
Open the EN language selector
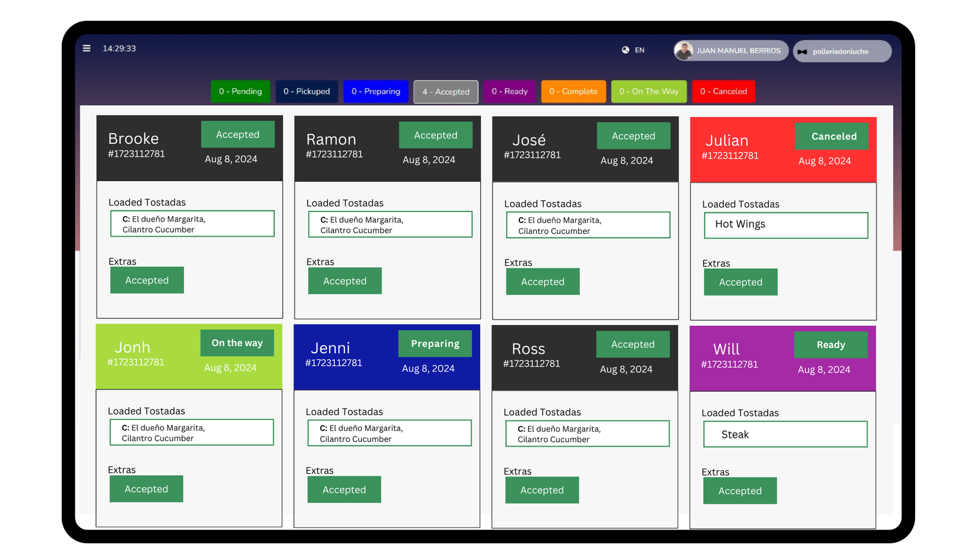coord(639,50)
